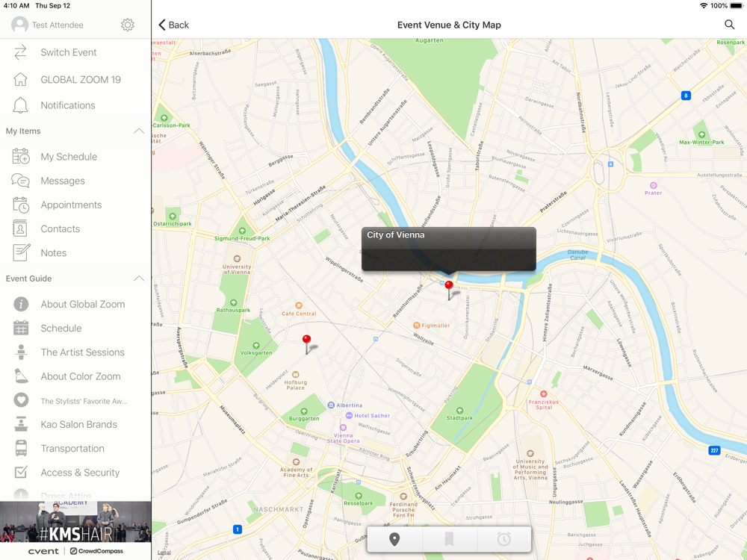Click the GLOBAL ZOOM 19 home icon
Viewport: 747px width, 560px height.
click(20, 80)
